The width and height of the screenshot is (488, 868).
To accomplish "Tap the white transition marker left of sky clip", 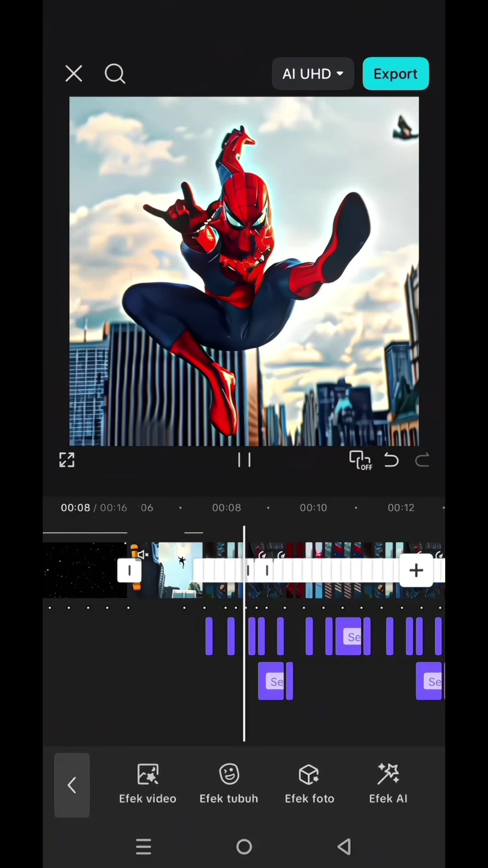I will tap(129, 571).
